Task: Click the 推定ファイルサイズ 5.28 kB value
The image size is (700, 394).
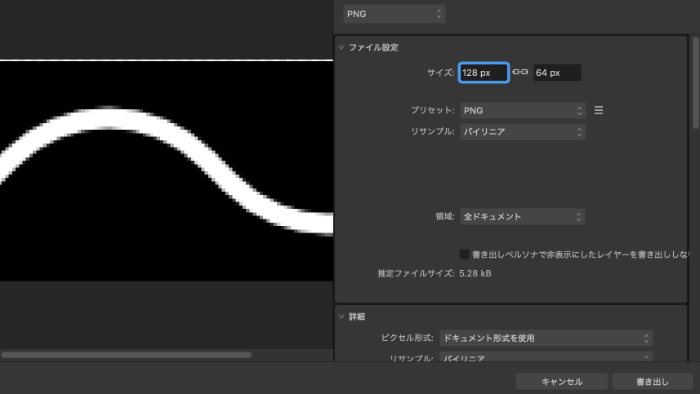Action: (x=475, y=274)
